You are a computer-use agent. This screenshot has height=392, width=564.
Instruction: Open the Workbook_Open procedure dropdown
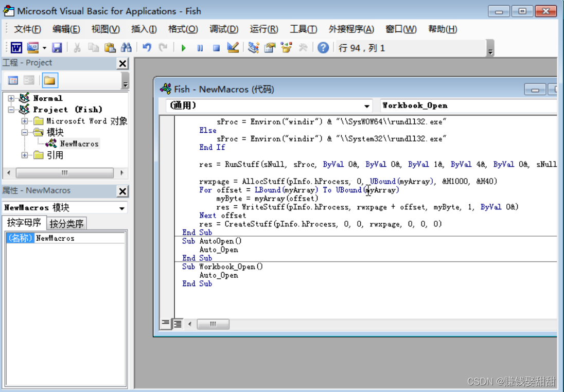pyautogui.click(x=469, y=106)
